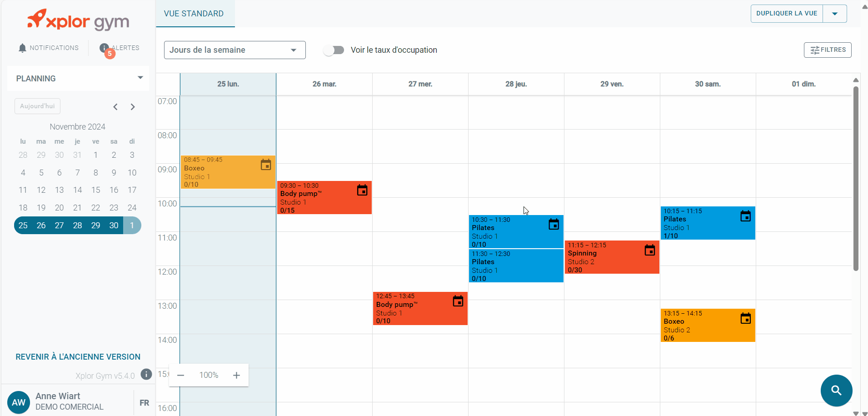This screenshot has width=868, height=416.
Task: Click calendar icon on Spinning class
Action: pos(650,250)
